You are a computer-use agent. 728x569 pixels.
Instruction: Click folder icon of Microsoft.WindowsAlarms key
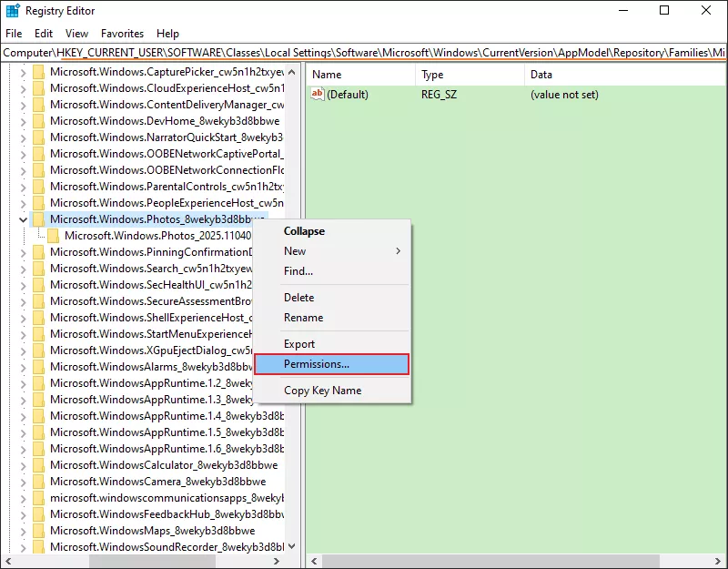[x=39, y=367]
